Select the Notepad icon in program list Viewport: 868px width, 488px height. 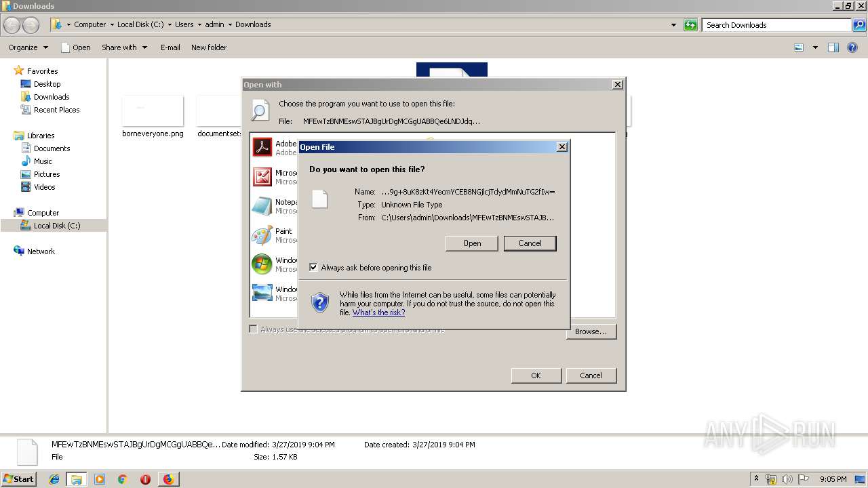[262, 206]
